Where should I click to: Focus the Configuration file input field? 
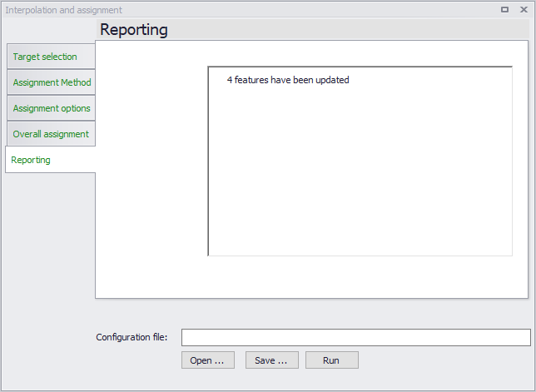pos(356,337)
